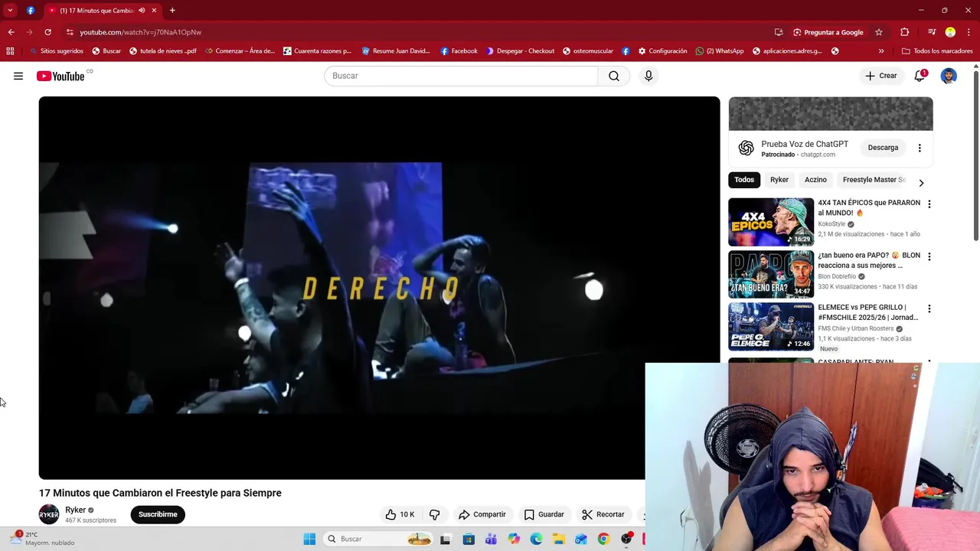
Task: Open YouTube notifications bell
Action: click(920, 76)
